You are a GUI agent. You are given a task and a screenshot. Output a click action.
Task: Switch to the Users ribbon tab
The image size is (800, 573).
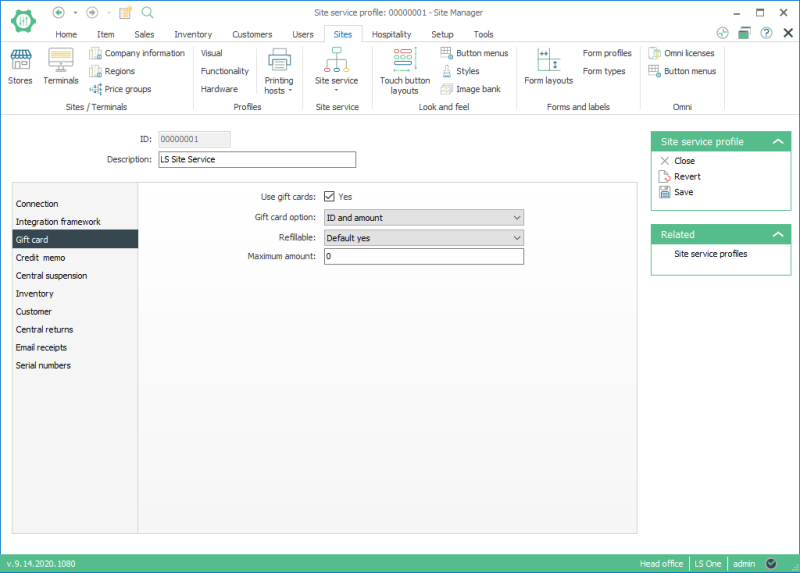(x=303, y=34)
